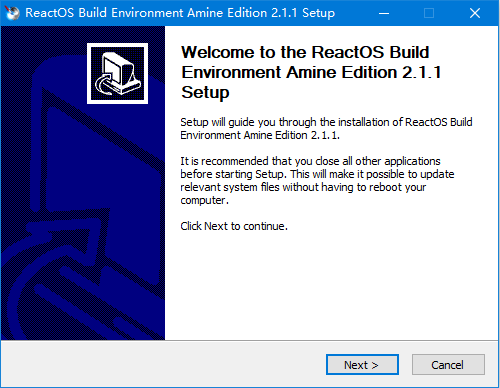Viewport: 500px width, 388px height.
Task: Click the grayed-out maximize button
Action: (x=429, y=13)
